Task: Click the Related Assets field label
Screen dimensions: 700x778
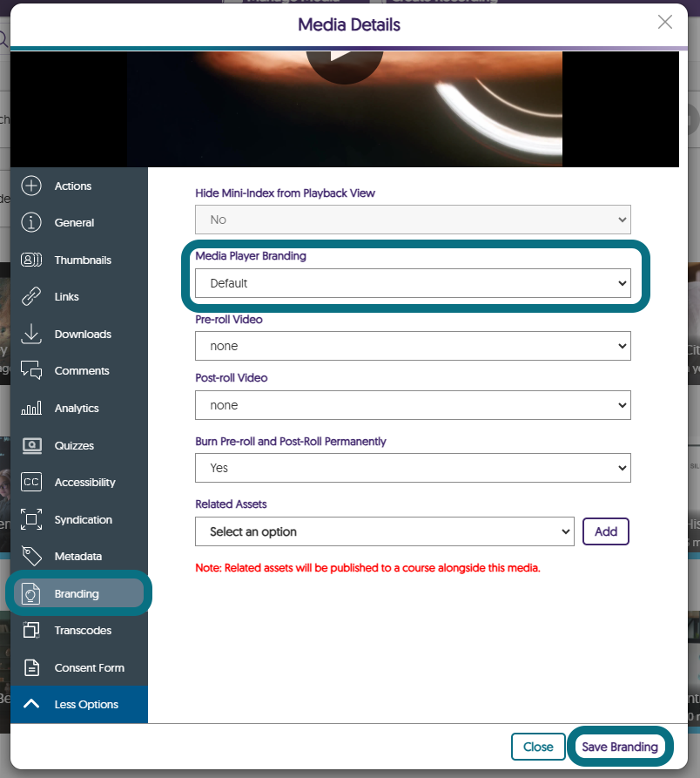Action: (x=231, y=504)
